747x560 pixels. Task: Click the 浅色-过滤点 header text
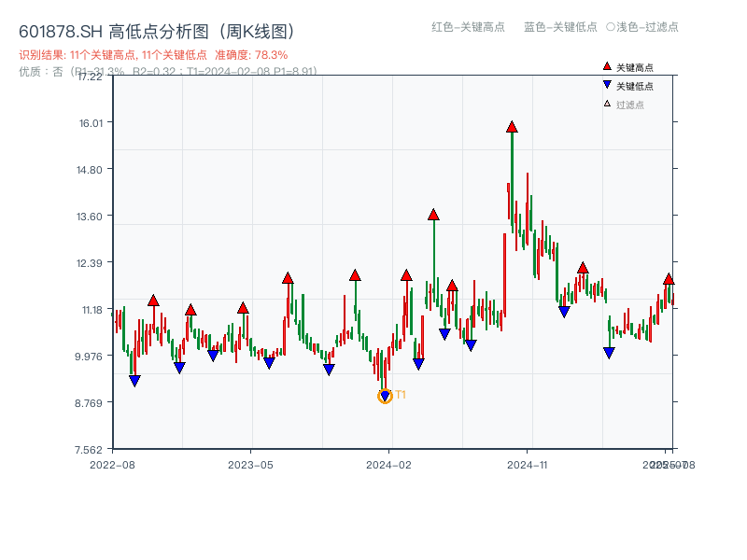642,27
